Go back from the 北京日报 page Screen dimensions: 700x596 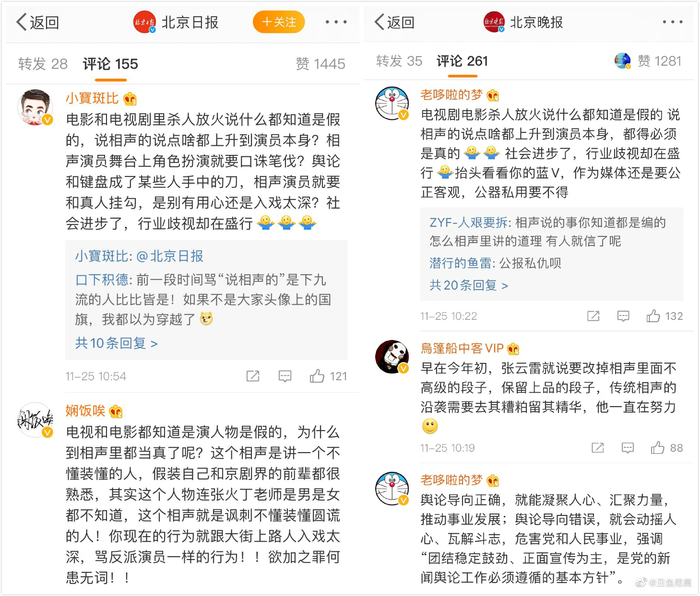point(37,22)
